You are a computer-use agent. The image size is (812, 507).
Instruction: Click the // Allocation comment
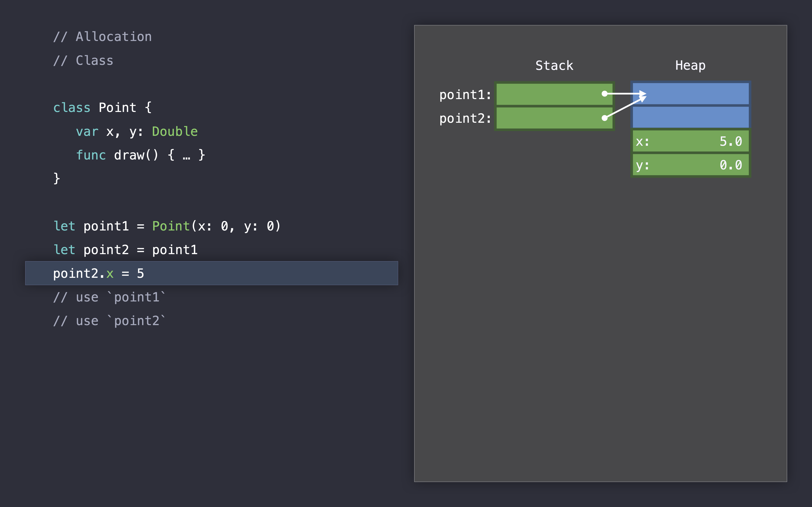coord(103,37)
